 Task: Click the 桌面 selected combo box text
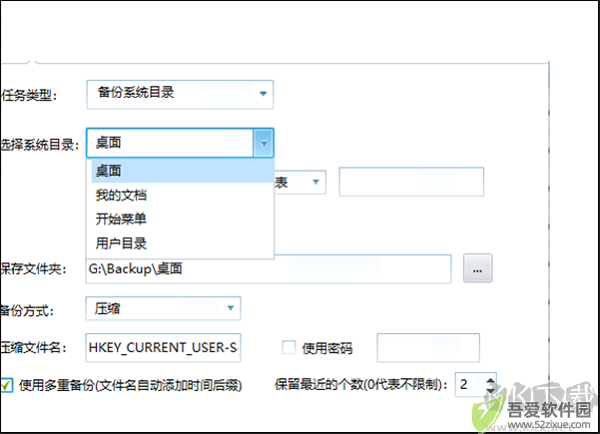pyautogui.click(x=109, y=143)
